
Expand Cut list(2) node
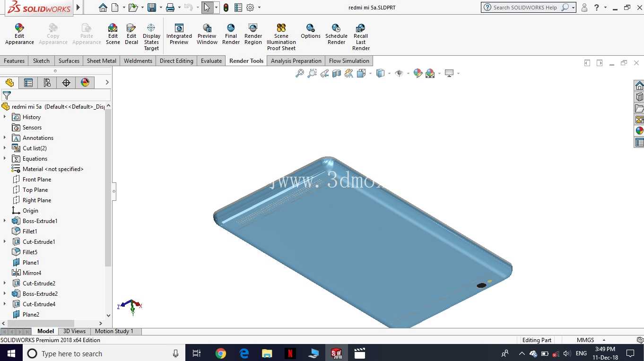(5, 148)
